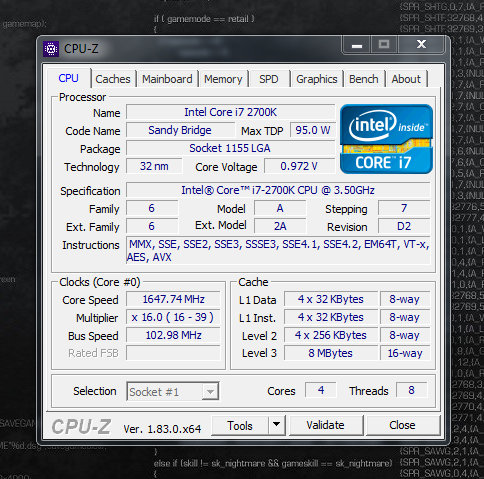Click the Ext. Model value 2A
This screenshot has height=479, width=484.
[x=280, y=226]
